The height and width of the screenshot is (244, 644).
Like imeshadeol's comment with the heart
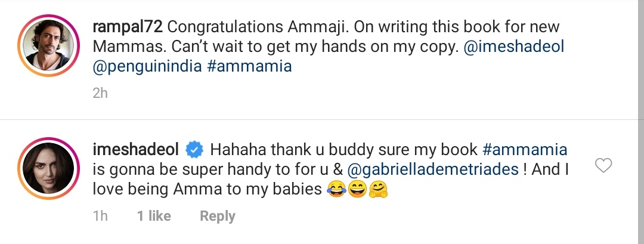(603, 166)
